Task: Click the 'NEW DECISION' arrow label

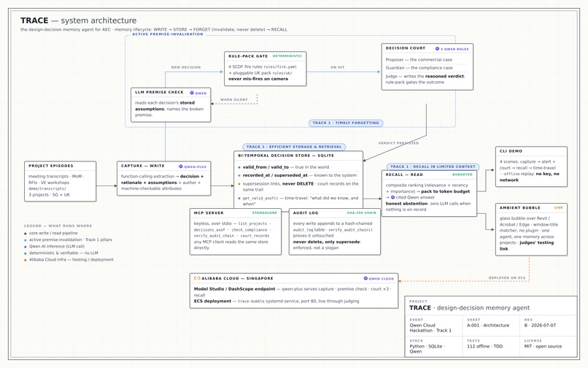Action: click(186, 67)
